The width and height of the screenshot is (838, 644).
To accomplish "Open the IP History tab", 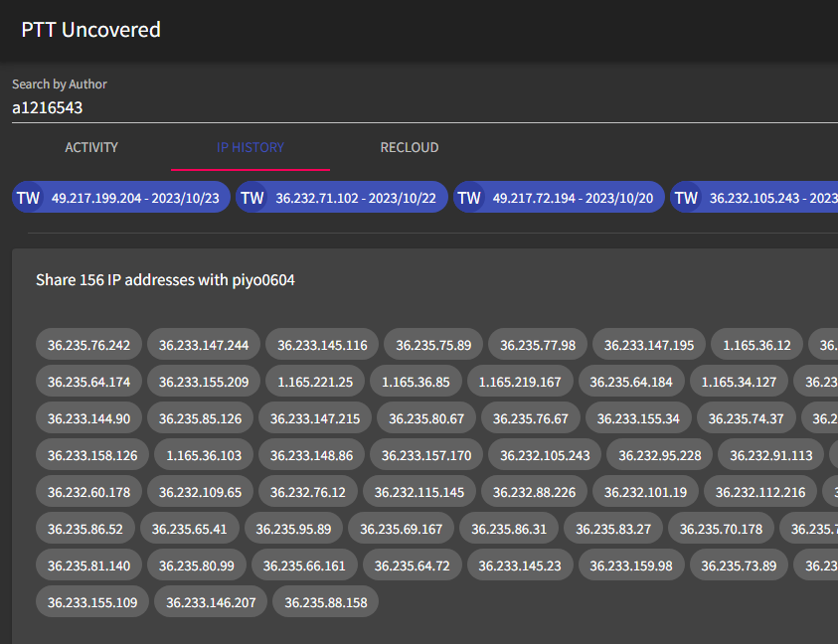I will coord(251,147).
